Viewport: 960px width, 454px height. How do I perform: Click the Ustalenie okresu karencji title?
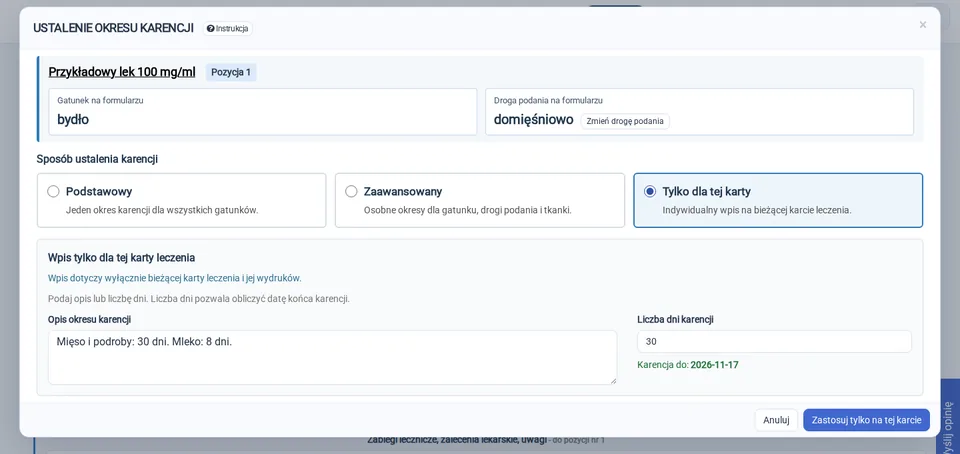tap(113, 28)
